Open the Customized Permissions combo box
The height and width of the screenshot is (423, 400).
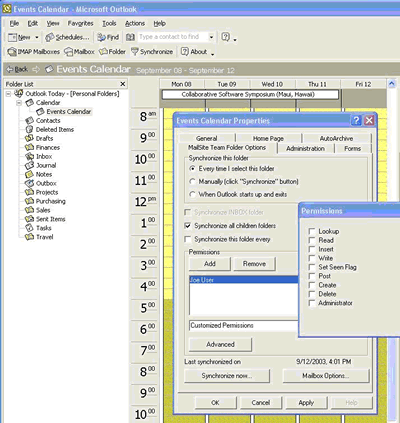pyautogui.click(x=243, y=326)
